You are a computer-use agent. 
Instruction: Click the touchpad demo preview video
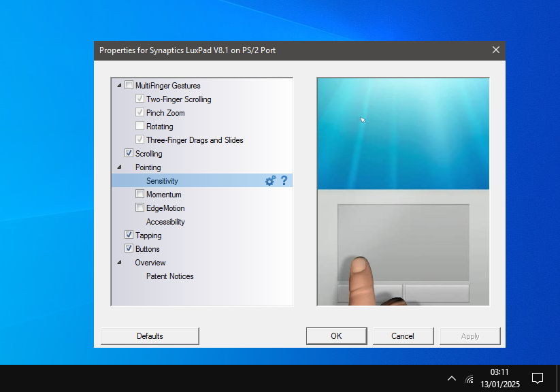click(x=403, y=191)
